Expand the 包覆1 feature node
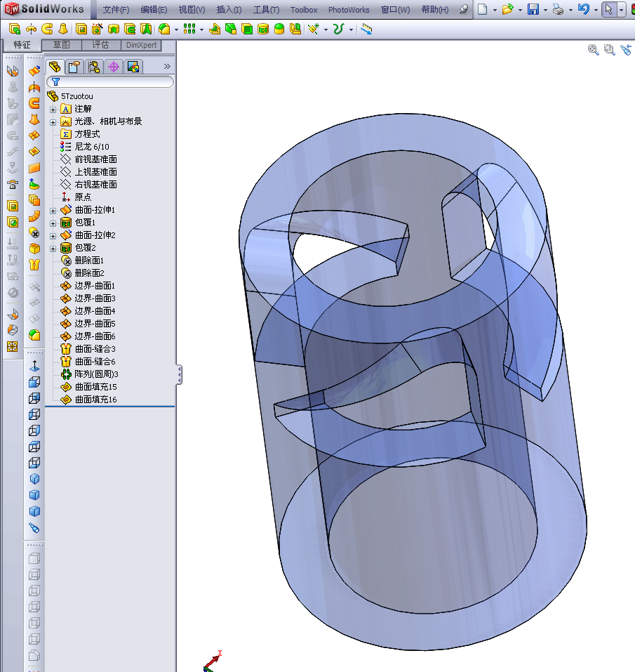The image size is (635, 672). pos(53,223)
